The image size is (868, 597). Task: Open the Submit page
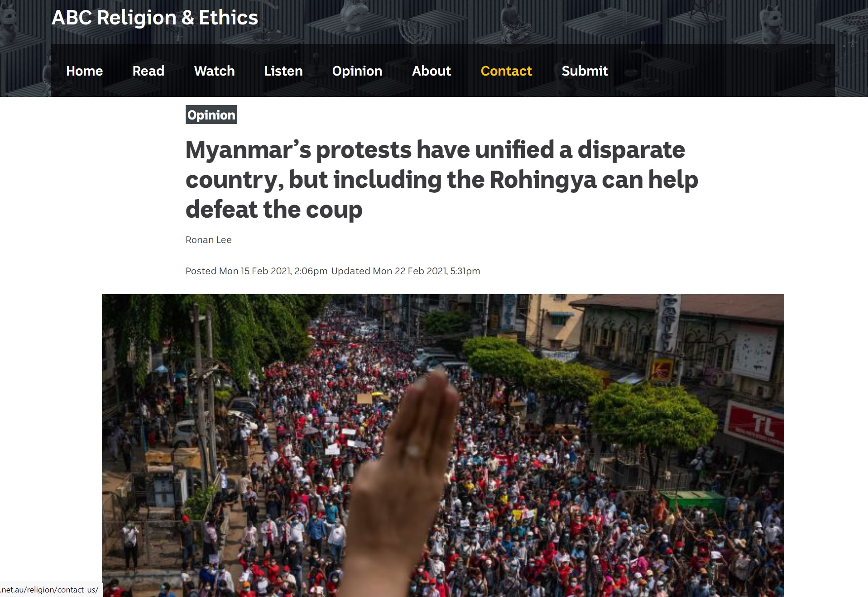pos(585,71)
